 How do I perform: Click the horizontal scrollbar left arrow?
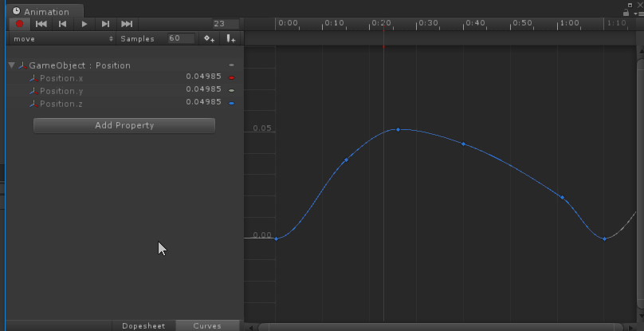[250, 328]
